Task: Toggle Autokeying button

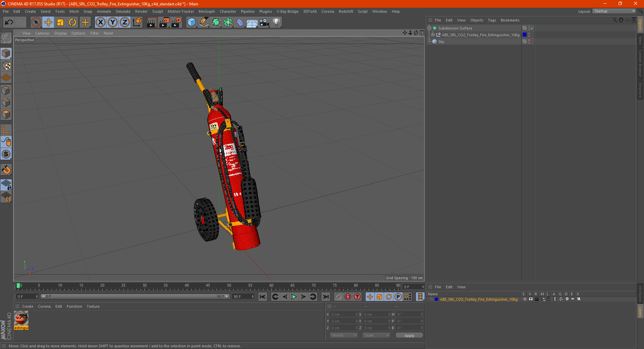Action: 348,297
